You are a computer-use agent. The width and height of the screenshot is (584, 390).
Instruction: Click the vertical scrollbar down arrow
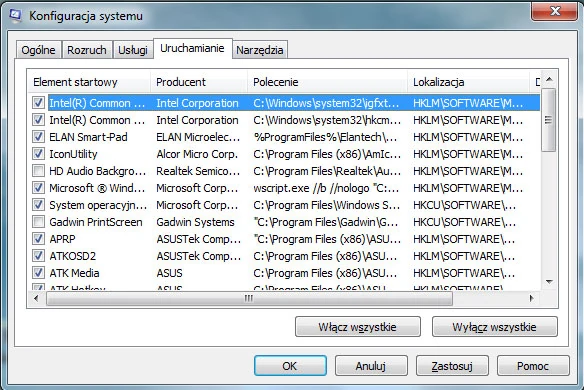coord(549,282)
